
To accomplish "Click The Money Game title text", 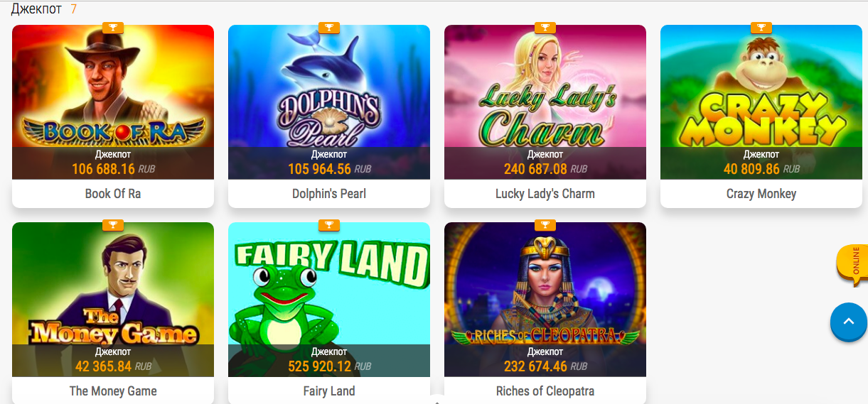I will click(x=113, y=391).
